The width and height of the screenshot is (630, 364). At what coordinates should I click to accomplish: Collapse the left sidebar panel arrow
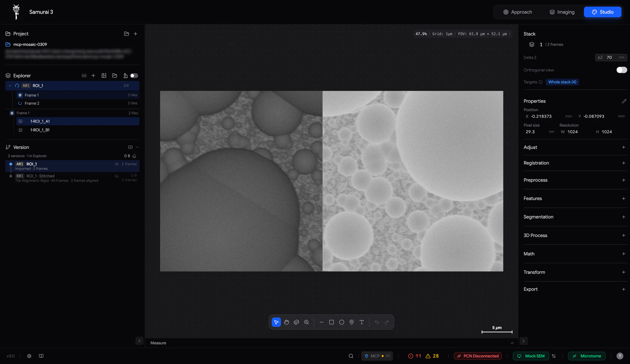click(139, 341)
